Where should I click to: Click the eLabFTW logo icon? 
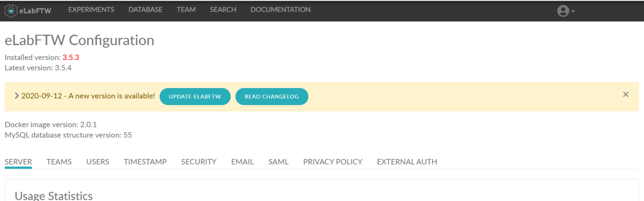[x=11, y=10]
